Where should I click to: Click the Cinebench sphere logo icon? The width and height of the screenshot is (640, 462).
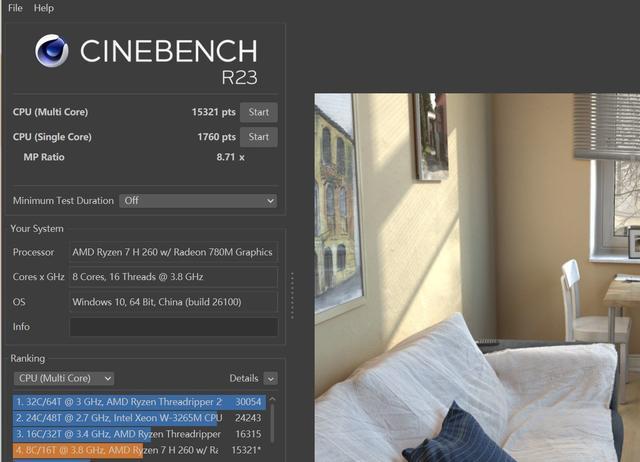pos(52,51)
